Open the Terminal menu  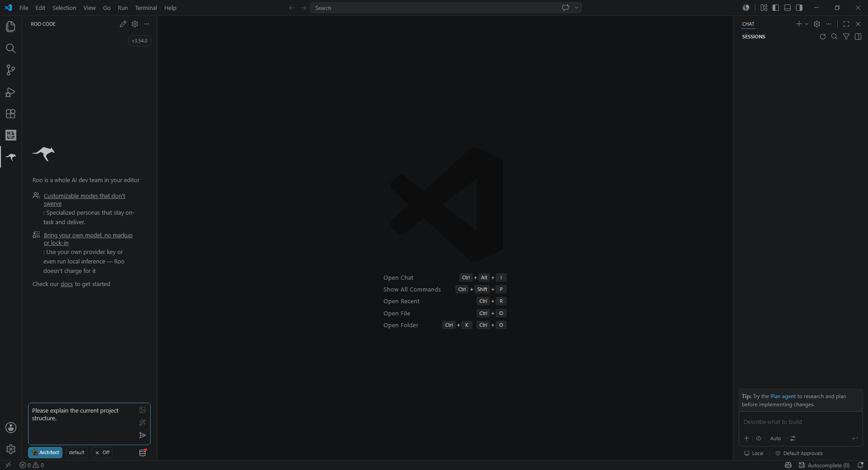point(146,8)
